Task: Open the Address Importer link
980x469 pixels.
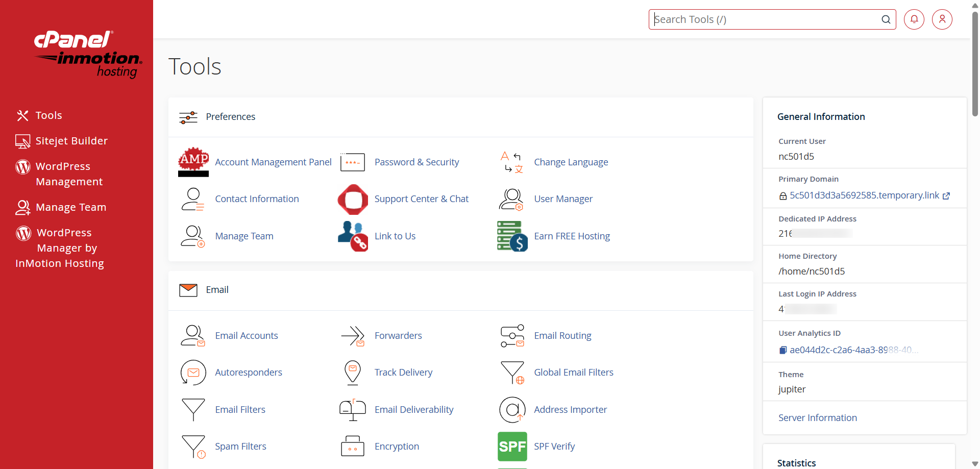Action: point(570,410)
